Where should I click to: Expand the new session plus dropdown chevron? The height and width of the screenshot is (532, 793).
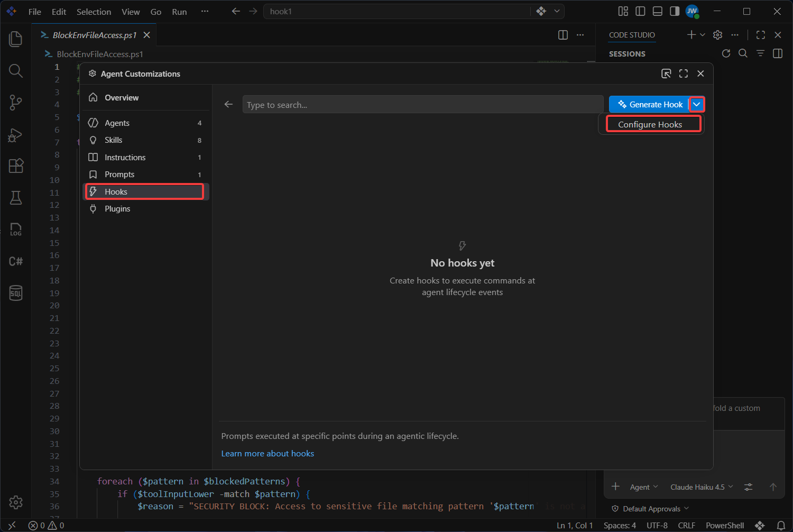703,35
